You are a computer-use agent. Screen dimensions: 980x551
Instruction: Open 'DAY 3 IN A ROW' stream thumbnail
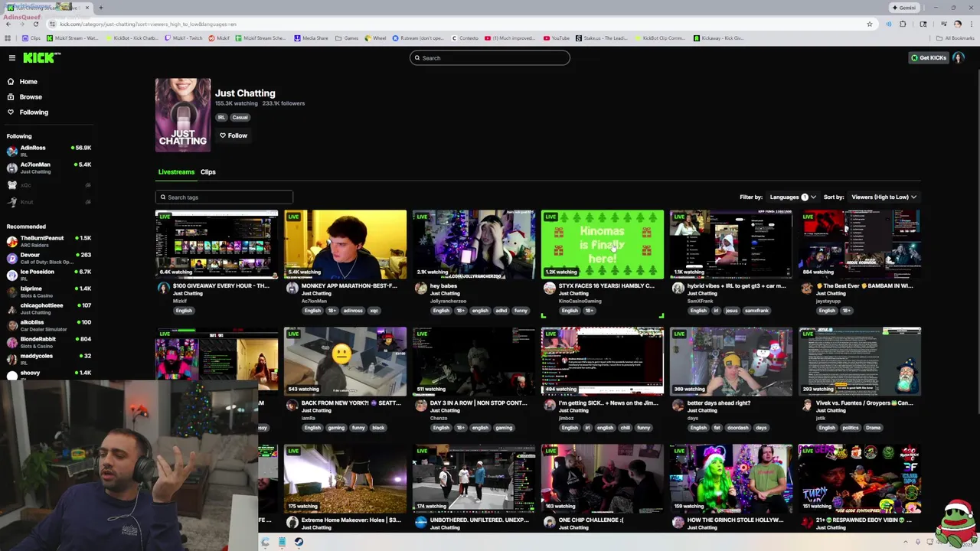click(x=474, y=361)
